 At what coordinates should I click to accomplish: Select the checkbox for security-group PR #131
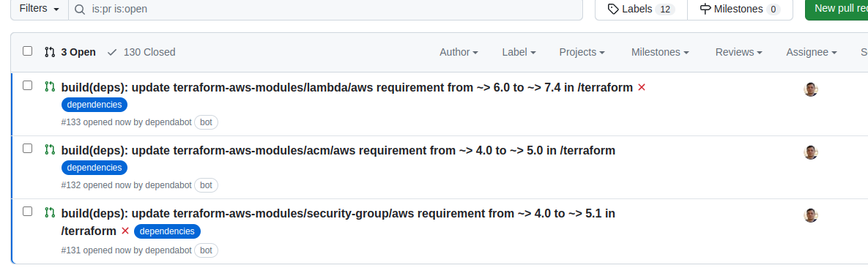click(x=27, y=212)
